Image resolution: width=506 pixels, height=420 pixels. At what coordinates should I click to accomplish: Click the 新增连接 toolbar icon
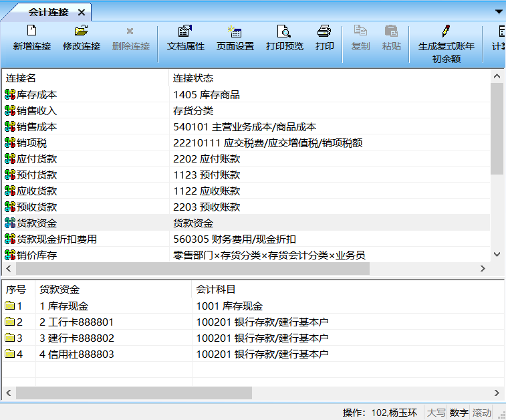(x=31, y=31)
